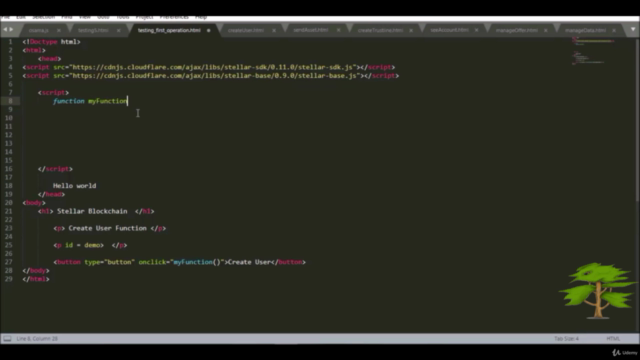Close the sendAsset.html tab
Viewport: 640px width, 360px height.
point(338,30)
